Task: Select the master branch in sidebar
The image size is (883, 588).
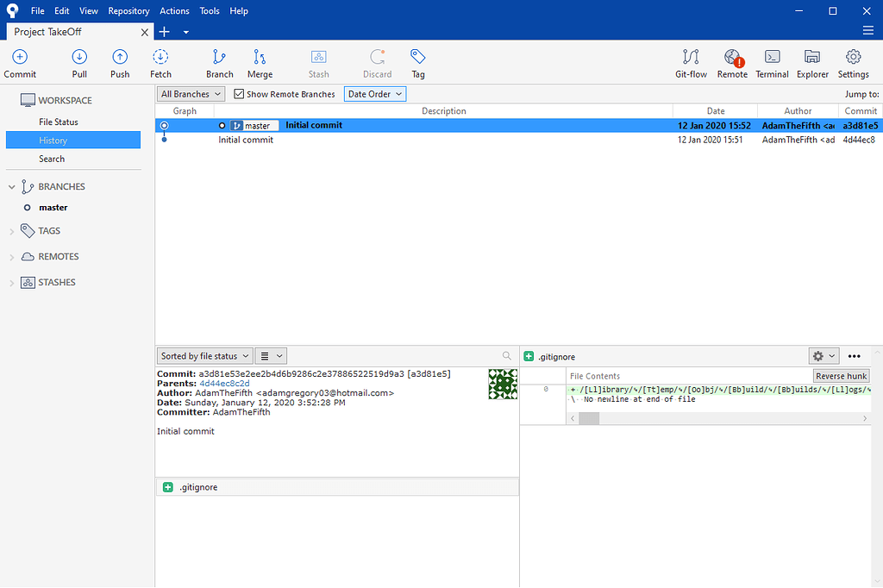Action: (53, 208)
